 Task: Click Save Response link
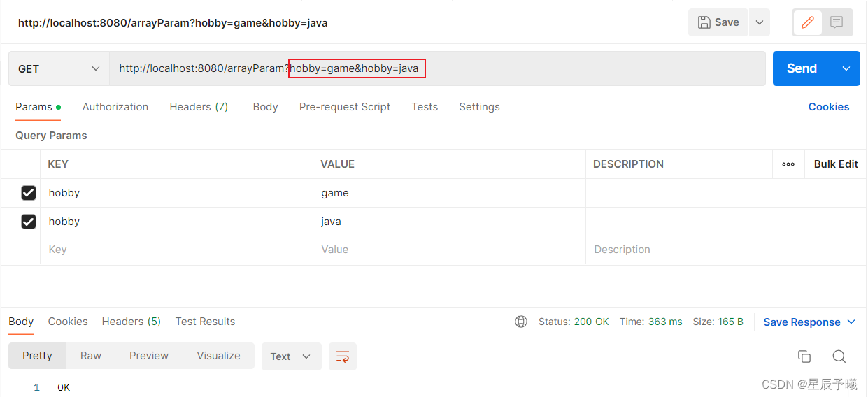(x=802, y=322)
